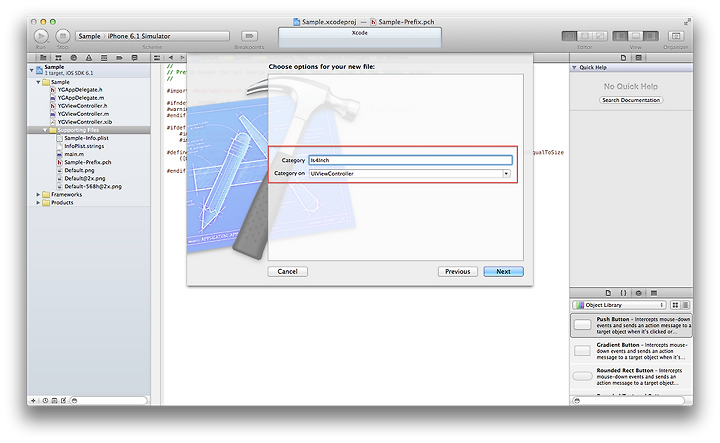Screen dimensions: 720x443
Task: Click the Run button in Xcode toolbar
Action: [x=41, y=36]
